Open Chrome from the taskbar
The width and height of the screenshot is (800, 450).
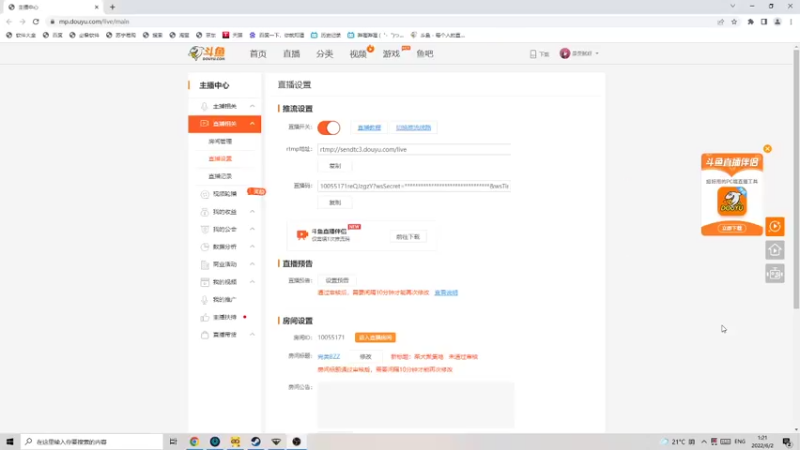[x=194, y=441]
